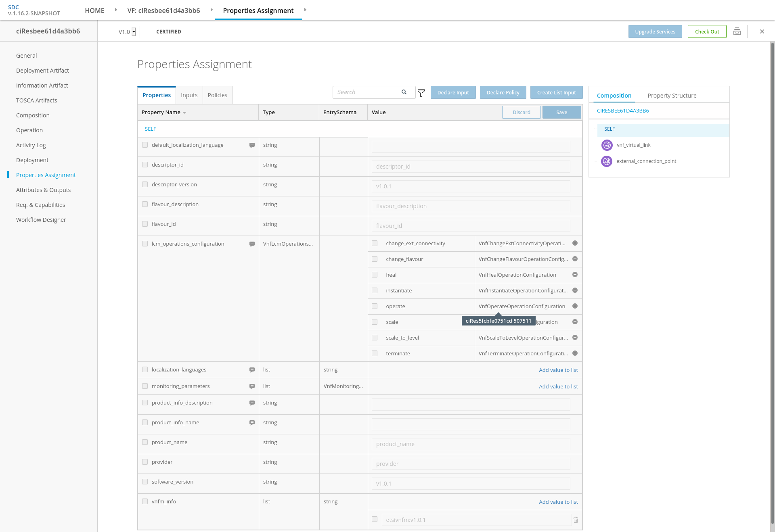Tick the flavour_id checkbox
775x532 pixels.
pyautogui.click(x=145, y=224)
